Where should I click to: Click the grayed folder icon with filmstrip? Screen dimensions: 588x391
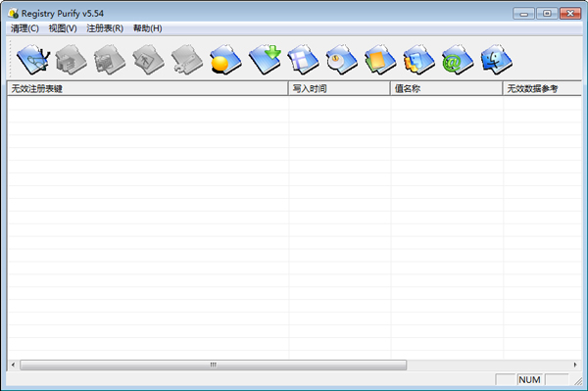coord(110,59)
